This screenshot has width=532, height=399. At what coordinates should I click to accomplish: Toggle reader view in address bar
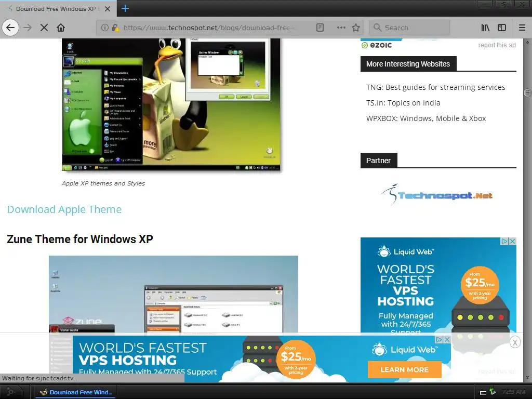coord(320,28)
